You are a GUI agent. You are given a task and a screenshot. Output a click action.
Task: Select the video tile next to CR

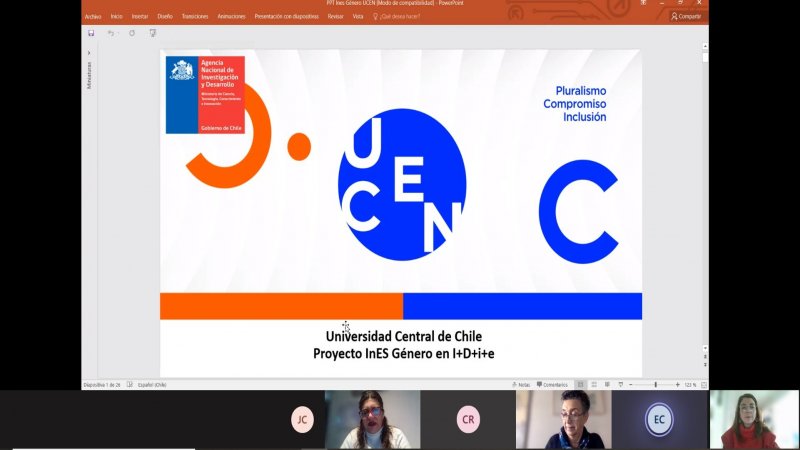tap(563, 420)
